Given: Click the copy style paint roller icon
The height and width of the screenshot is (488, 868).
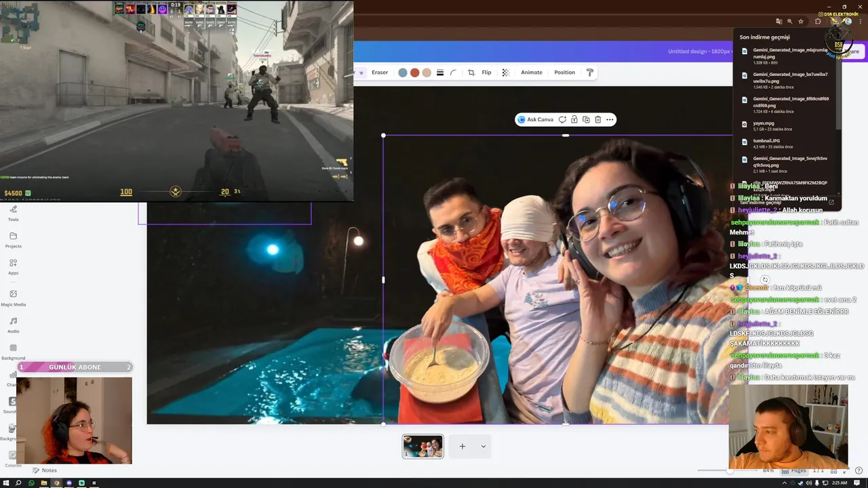Looking at the screenshot, I should tap(589, 73).
